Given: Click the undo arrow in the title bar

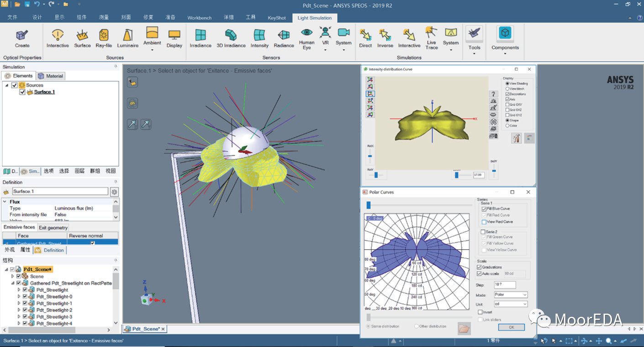Looking at the screenshot, I should (37, 5).
